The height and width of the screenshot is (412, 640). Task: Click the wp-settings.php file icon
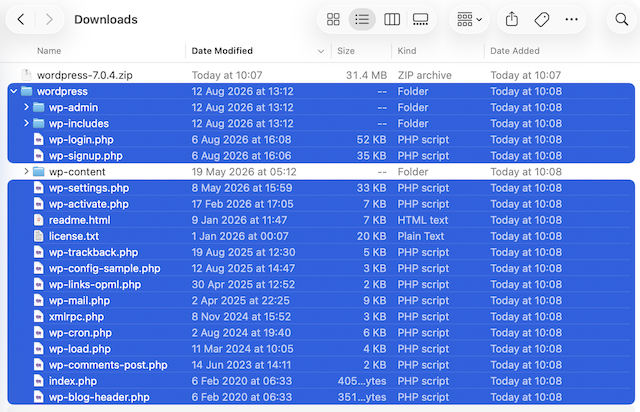[38, 188]
